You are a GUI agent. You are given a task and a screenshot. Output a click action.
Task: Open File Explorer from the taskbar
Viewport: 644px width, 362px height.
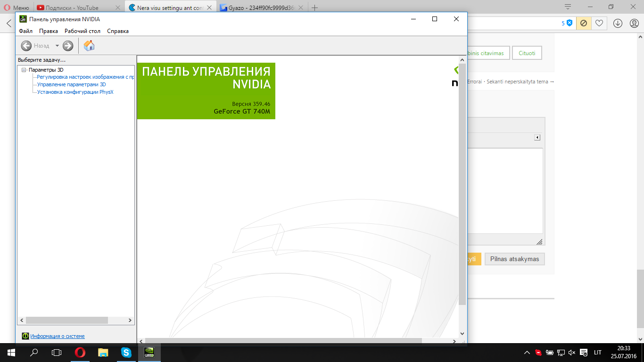coord(103,352)
